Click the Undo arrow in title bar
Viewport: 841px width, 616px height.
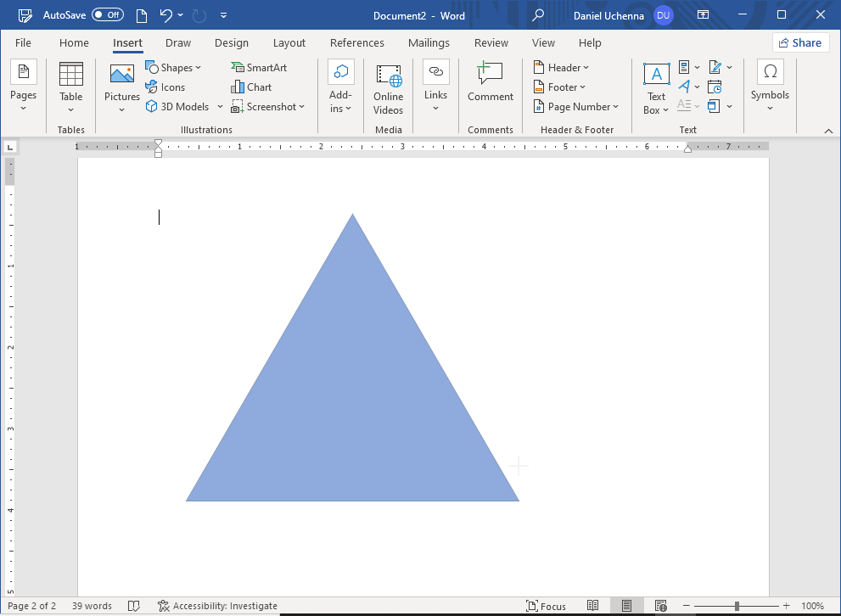click(x=166, y=15)
